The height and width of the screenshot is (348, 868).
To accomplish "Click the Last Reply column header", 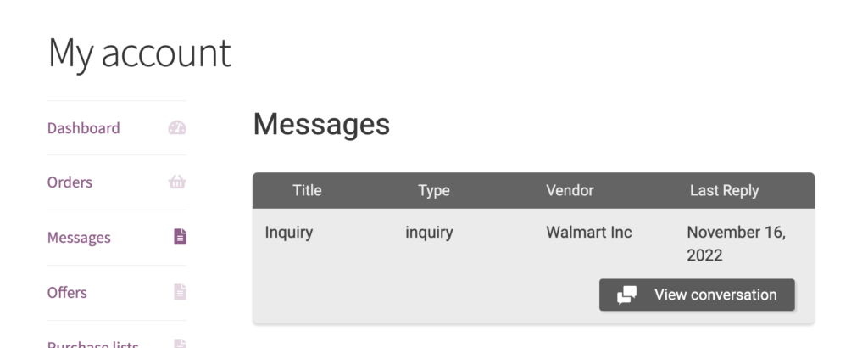I will coord(724,191).
